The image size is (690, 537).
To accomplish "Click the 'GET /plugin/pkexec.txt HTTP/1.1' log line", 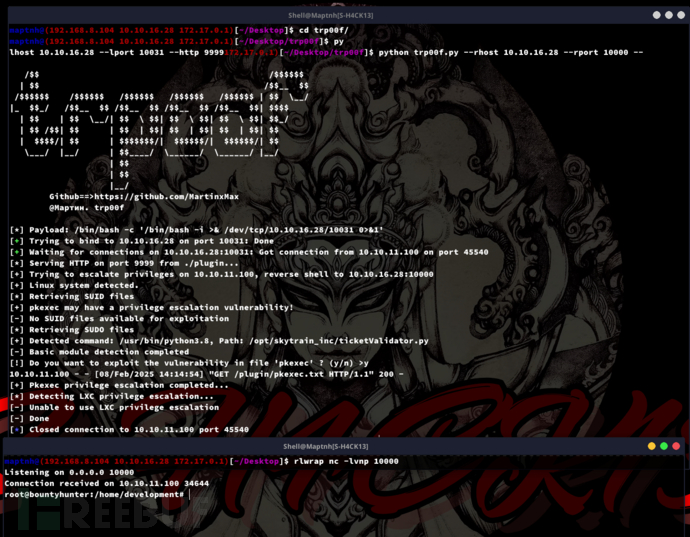I will click(x=206, y=374).
